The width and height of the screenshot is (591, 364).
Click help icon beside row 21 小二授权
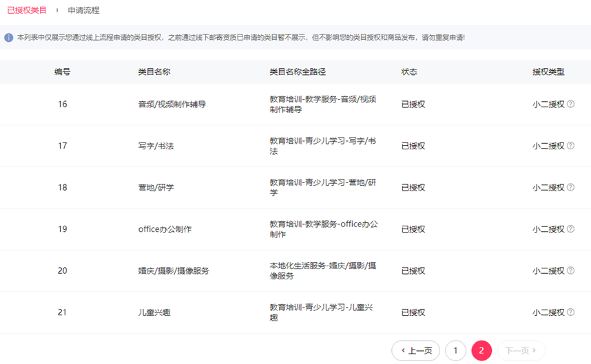coord(570,312)
